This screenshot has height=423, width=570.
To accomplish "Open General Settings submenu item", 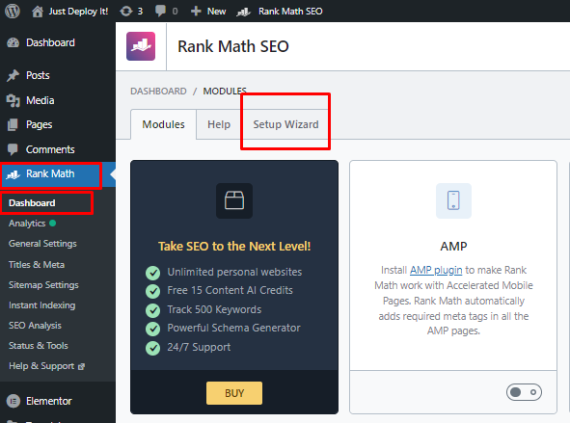I will 43,243.
